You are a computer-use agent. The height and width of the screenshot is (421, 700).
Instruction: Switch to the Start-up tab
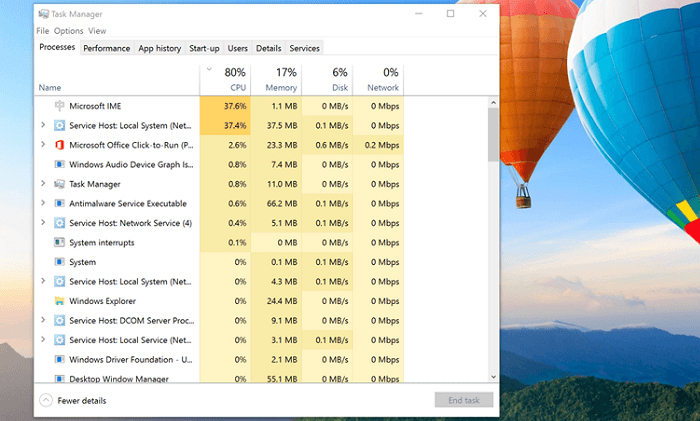(204, 48)
